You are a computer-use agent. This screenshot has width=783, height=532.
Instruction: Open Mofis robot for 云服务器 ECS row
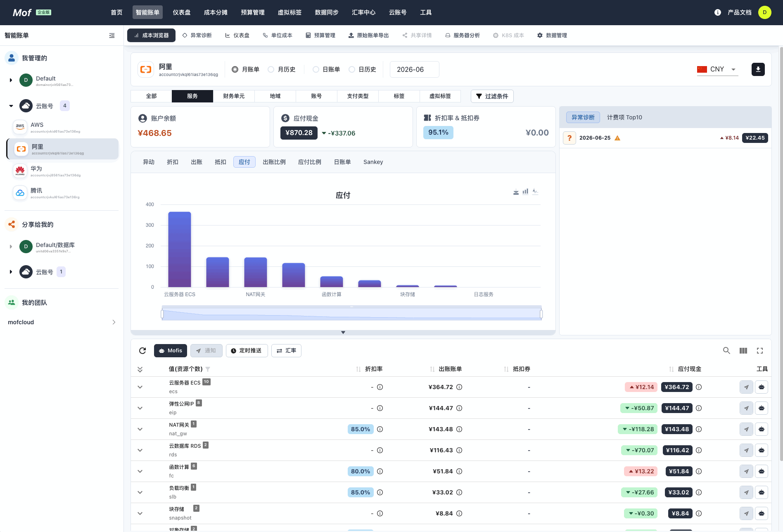click(x=762, y=387)
